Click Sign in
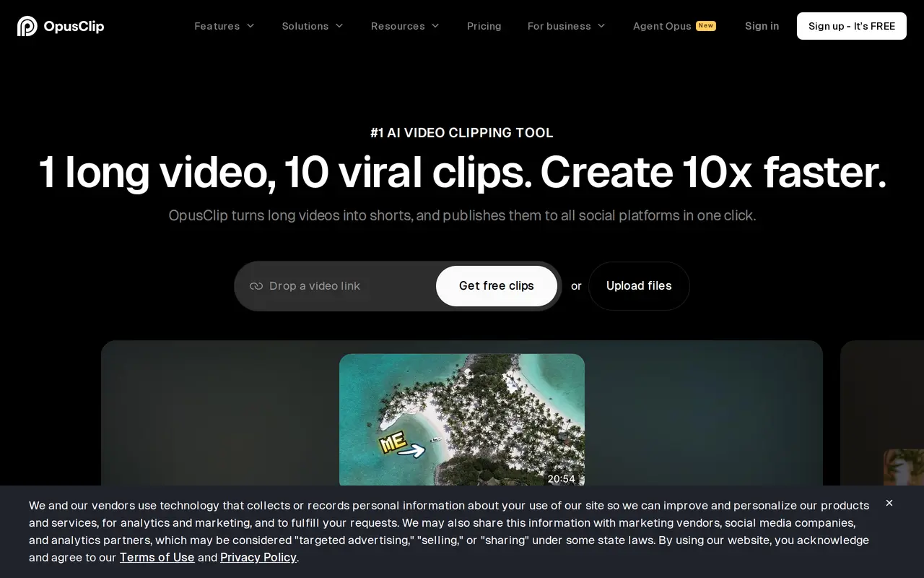 762,26
